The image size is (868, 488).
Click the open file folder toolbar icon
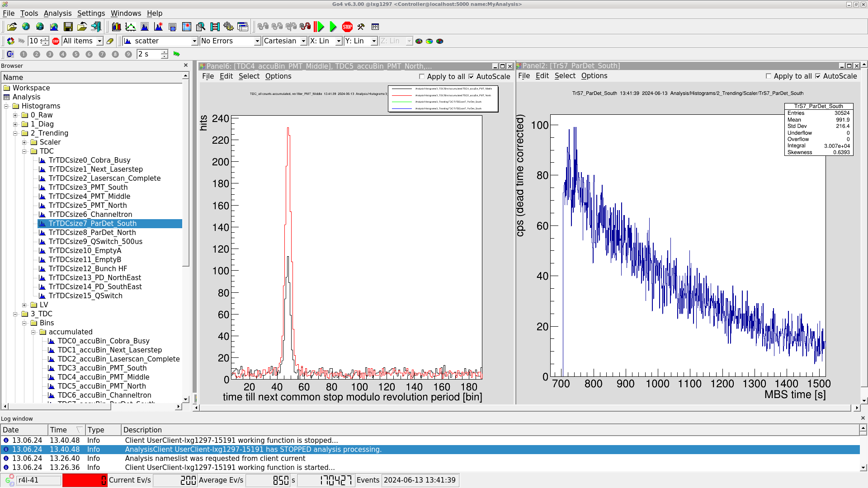[x=12, y=27]
